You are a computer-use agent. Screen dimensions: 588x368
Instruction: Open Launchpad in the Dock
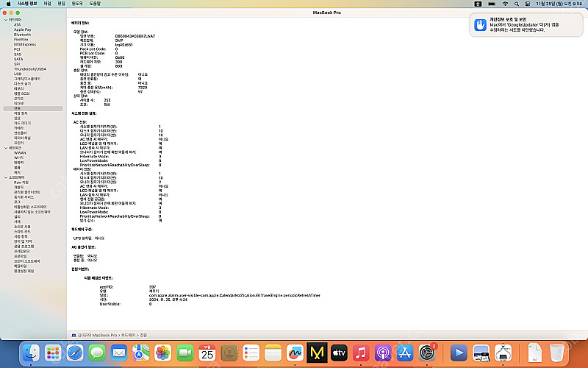pyautogui.click(x=53, y=353)
